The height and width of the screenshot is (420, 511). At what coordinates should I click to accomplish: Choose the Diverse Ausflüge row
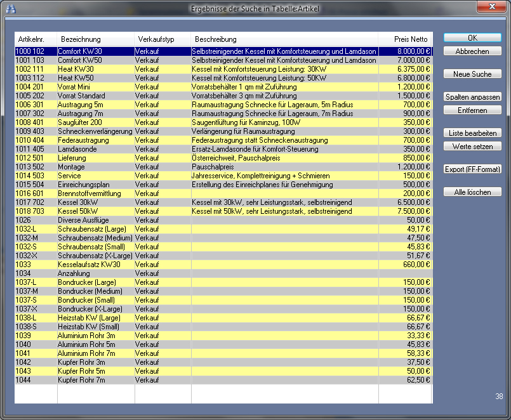pos(223,220)
